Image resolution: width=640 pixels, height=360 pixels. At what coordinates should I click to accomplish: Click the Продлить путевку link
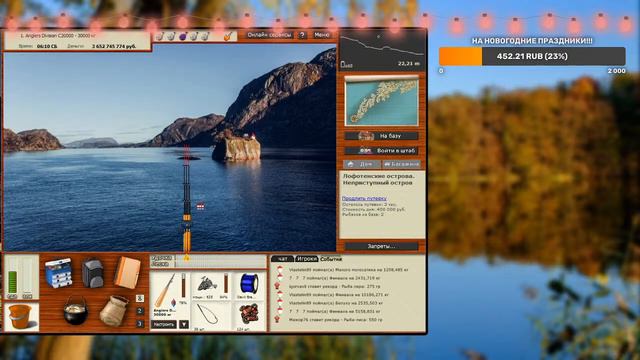coord(364,198)
